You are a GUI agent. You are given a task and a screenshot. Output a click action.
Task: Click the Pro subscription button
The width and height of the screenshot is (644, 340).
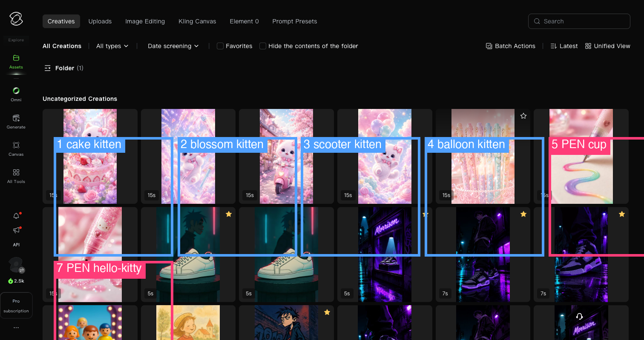tap(16, 306)
